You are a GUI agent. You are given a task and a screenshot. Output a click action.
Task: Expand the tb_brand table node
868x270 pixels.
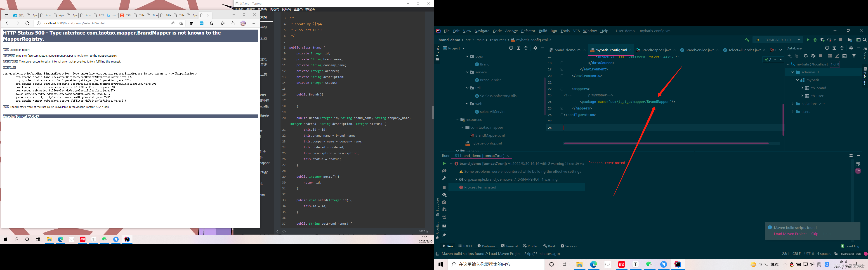click(x=802, y=88)
